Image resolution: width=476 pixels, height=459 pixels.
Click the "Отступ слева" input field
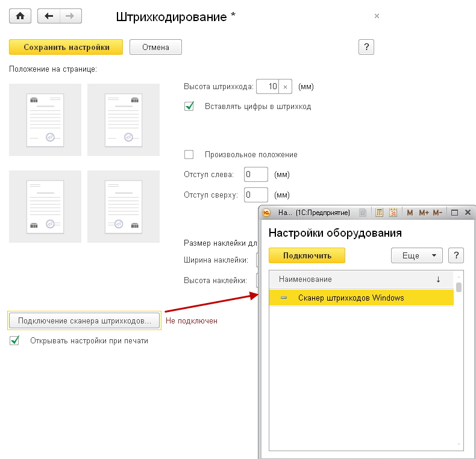[x=255, y=175]
